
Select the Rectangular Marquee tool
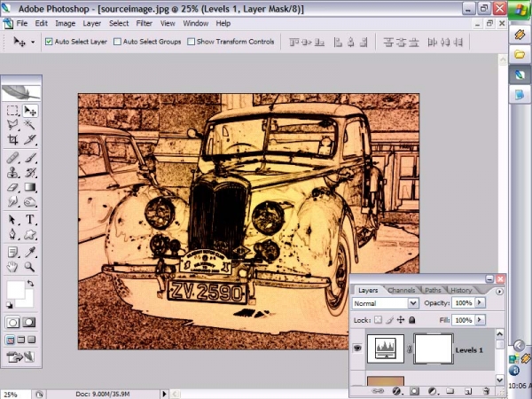click(12, 111)
